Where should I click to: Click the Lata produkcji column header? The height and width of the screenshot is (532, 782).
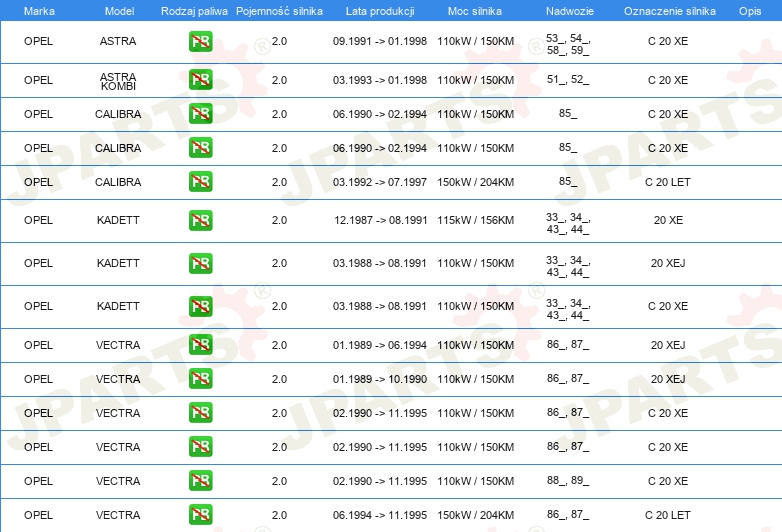point(380,11)
